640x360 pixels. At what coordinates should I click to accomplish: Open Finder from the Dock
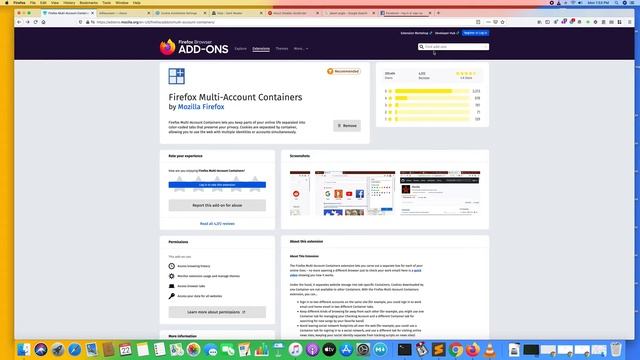[x=24, y=350]
